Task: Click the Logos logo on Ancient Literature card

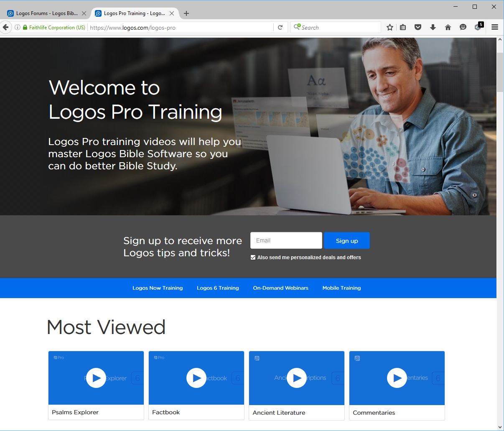Action: (x=257, y=358)
